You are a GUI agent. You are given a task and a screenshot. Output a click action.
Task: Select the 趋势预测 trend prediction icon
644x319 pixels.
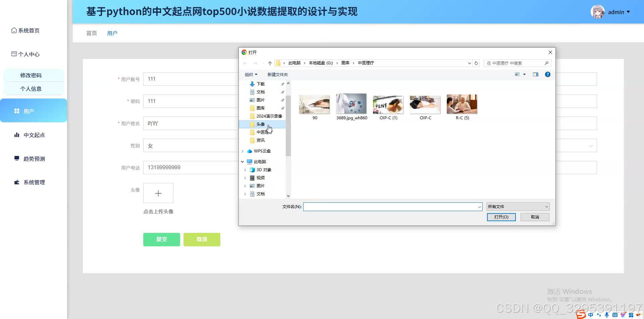[17, 158]
